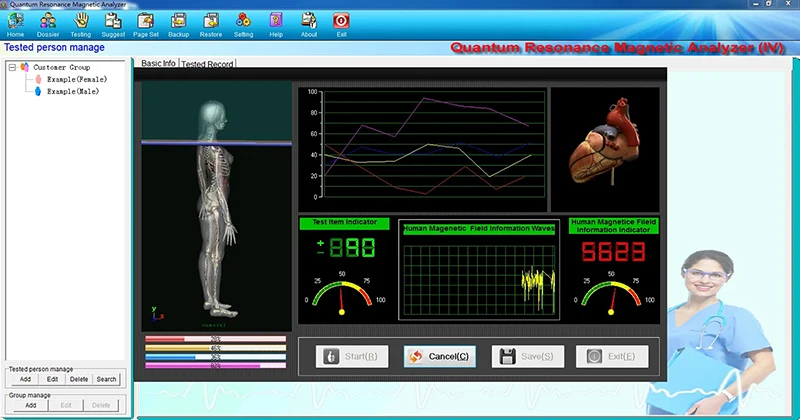Screen dimensions: 800x420
Task: Open the Dossier toolbar icon
Action: [x=48, y=25]
